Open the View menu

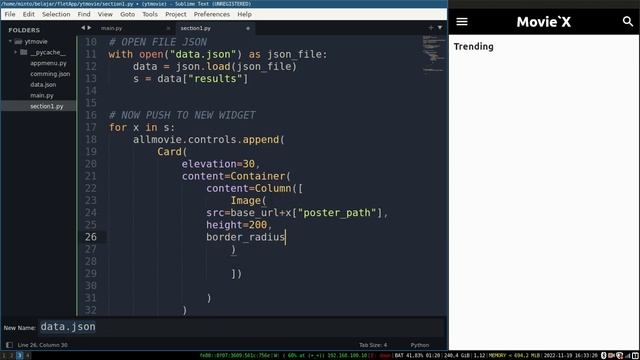coord(105,14)
